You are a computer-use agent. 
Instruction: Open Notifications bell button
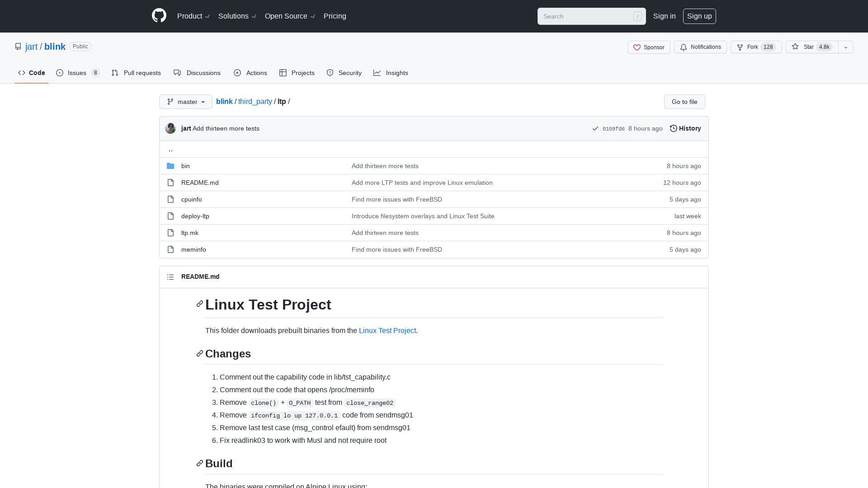tap(700, 47)
